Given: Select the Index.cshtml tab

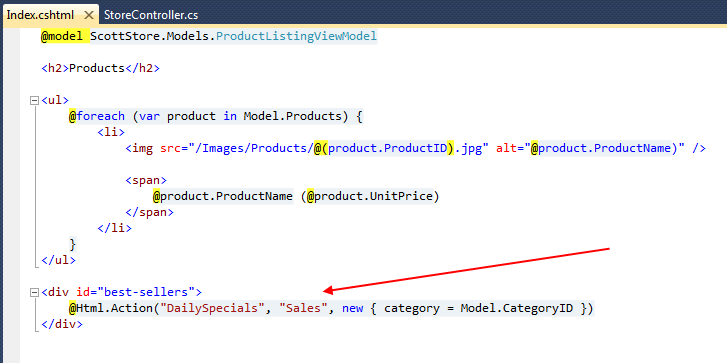Looking at the screenshot, I should tap(40, 15).
